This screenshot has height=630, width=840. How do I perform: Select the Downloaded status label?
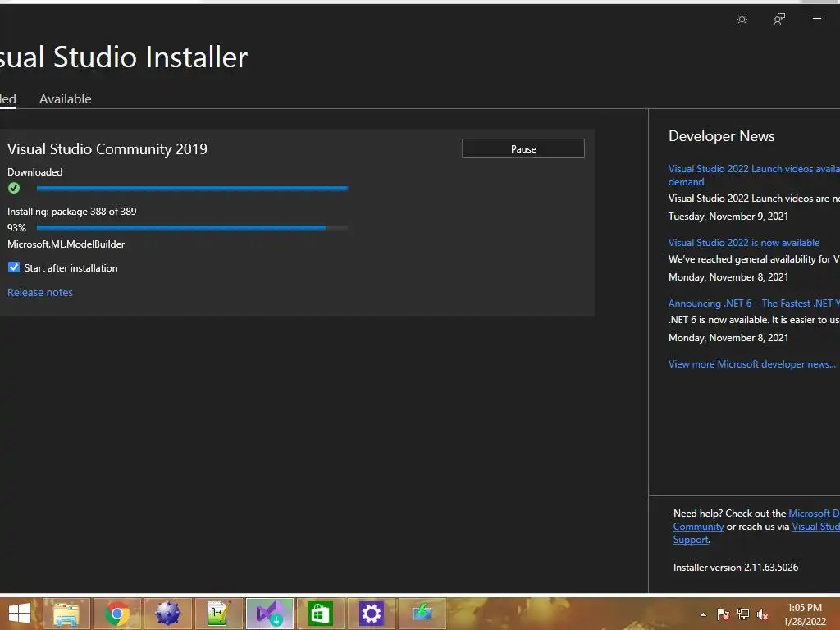point(34,172)
